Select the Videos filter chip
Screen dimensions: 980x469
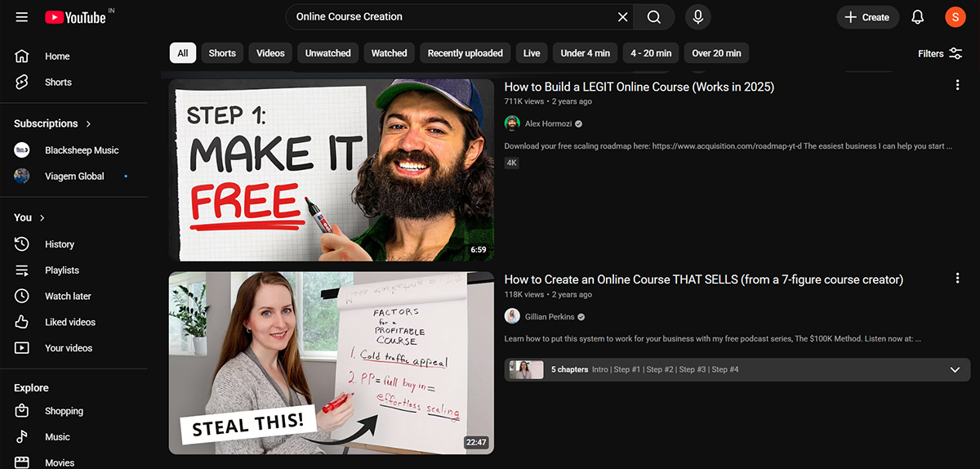(270, 53)
